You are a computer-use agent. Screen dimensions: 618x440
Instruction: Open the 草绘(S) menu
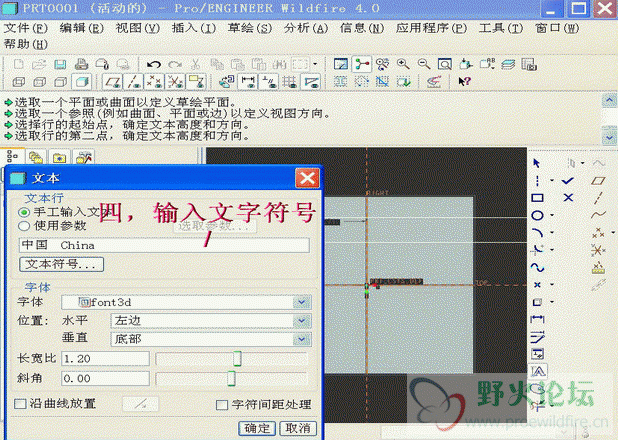click(250, 28)
